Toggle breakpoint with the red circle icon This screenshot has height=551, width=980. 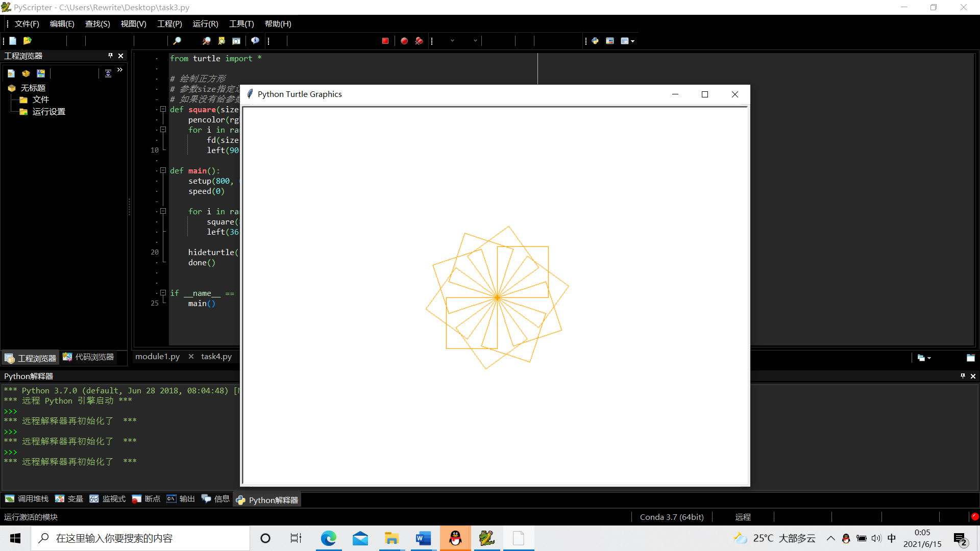(x=404, y=41)
